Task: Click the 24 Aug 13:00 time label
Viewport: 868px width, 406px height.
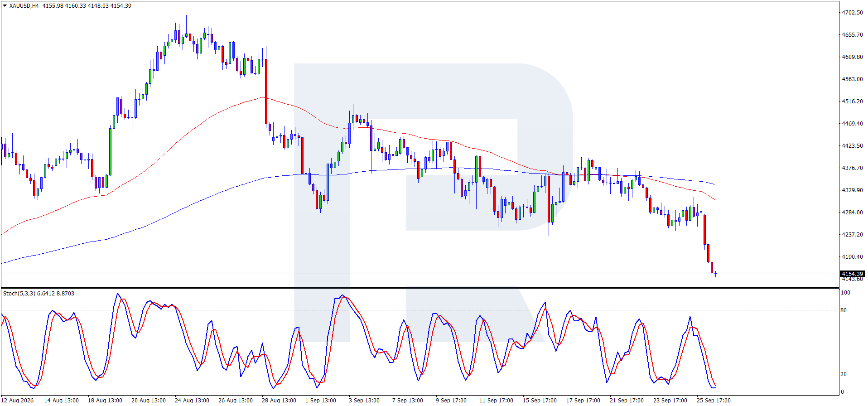Action: [192, 401]
